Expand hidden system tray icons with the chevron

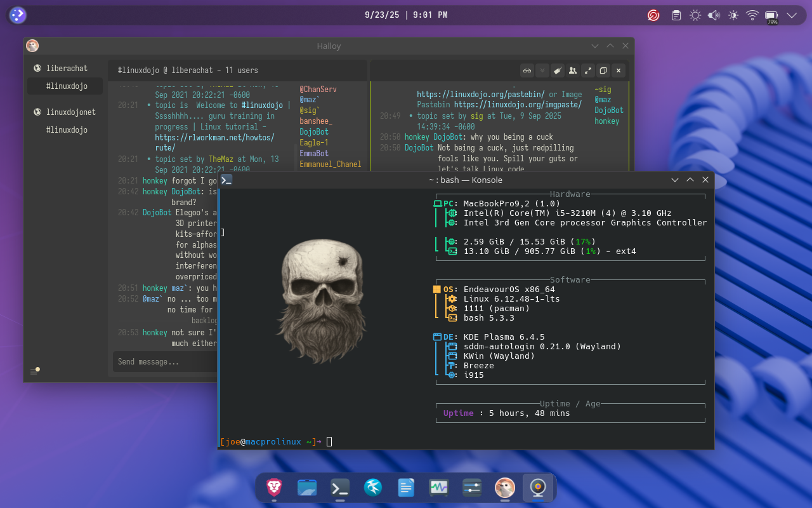(x=792, y=15)
